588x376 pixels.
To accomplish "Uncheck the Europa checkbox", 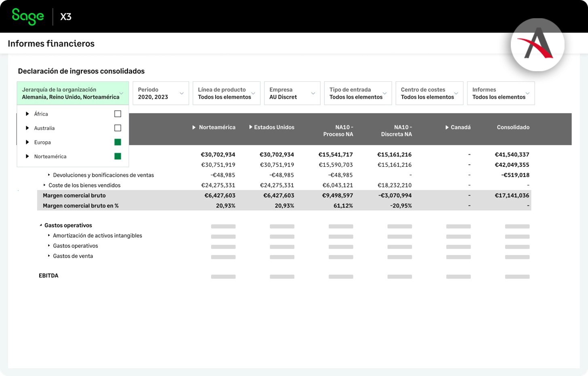I will click(x=118, y=142).
